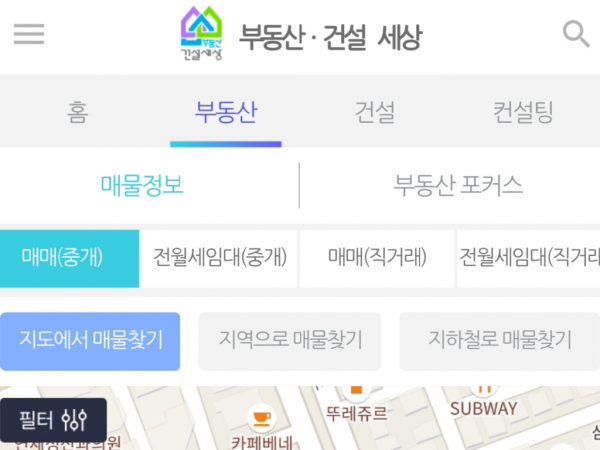Select the 부동산 tab
The image size is (600, 450).
pyautogui.click(x=226, y=112)
